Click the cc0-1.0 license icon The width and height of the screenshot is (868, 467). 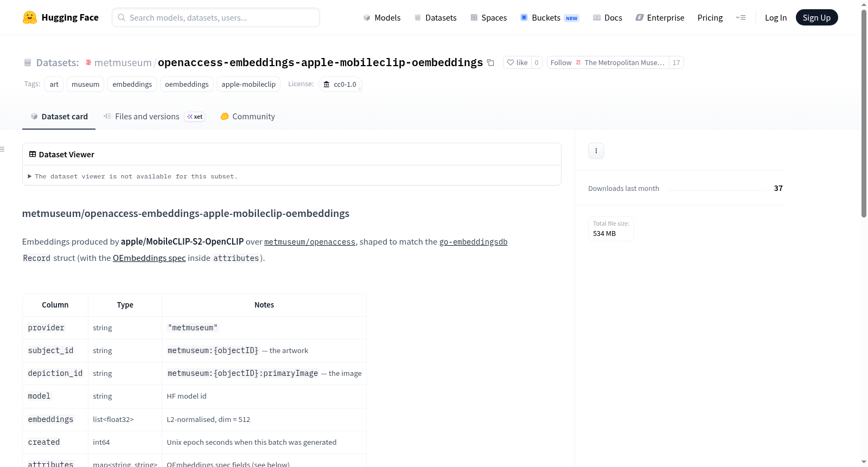coord(327,84)
